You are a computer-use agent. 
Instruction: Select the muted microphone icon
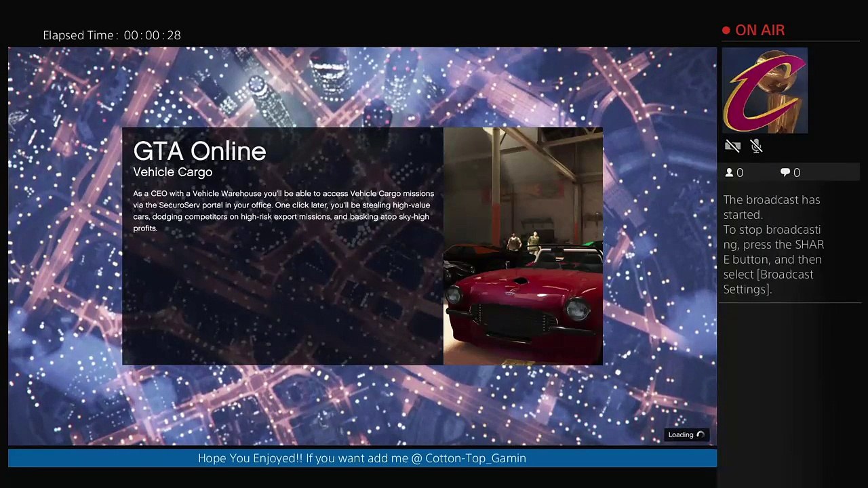pos(757,146)
